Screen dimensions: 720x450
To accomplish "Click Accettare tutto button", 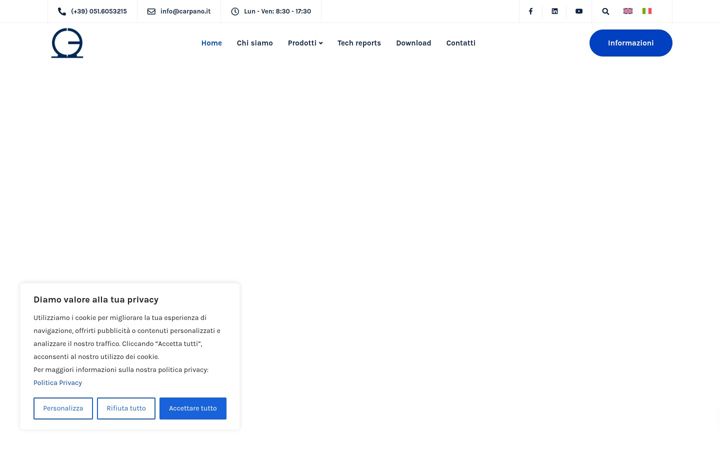I will (x=193, y=408).
